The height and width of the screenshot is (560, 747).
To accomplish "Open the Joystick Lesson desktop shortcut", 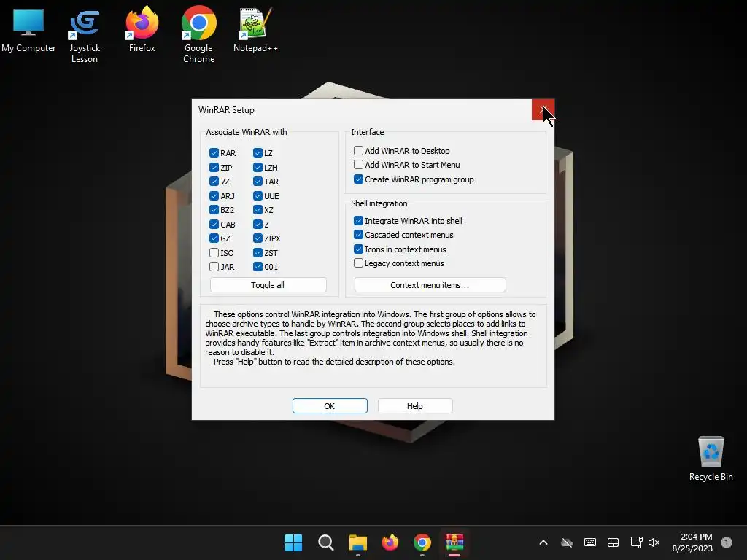I will [x=85, y=36].
